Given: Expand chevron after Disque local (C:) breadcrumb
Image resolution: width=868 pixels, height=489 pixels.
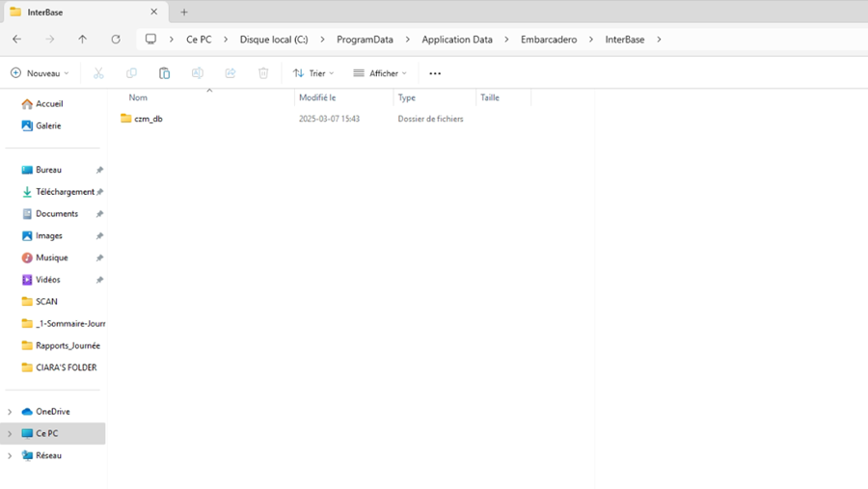Looking at the screenshot, I should (323, 40).
